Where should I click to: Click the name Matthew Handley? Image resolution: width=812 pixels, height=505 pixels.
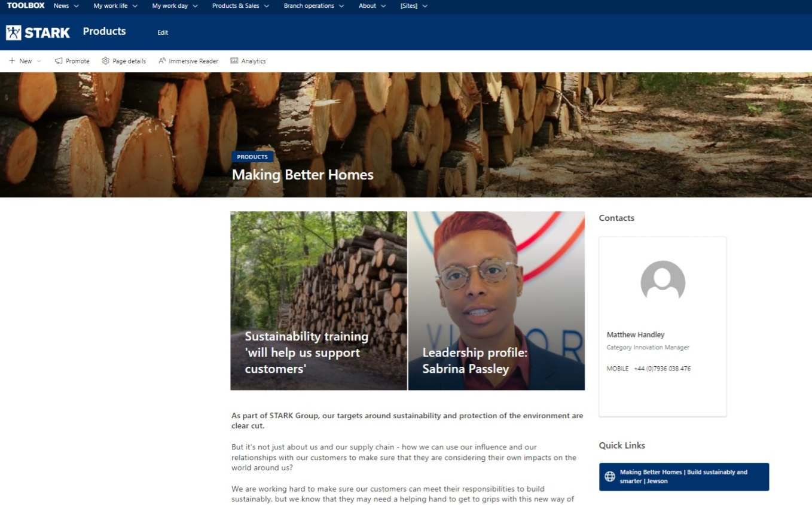pos(636,334)
